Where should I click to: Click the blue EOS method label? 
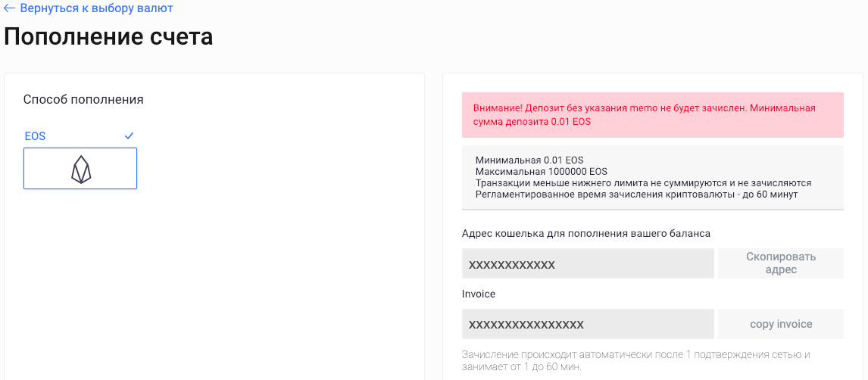click(x=35, y=136)
